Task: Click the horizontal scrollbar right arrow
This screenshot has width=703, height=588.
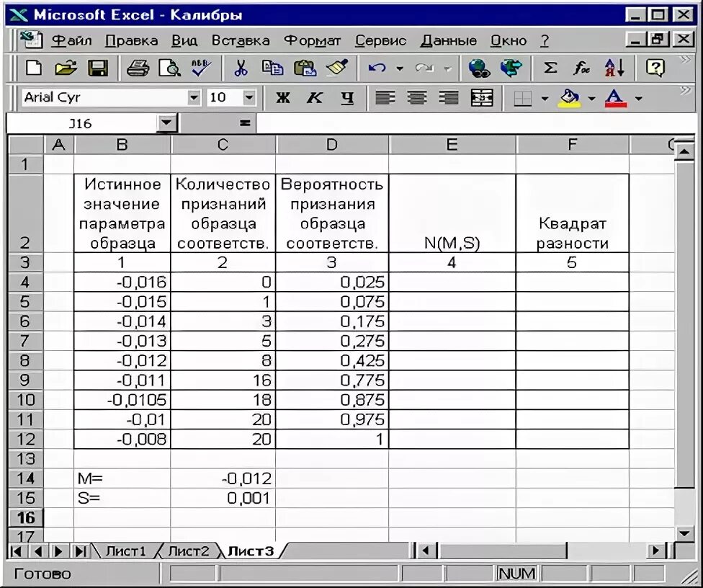Action: [x=656, y=551]
